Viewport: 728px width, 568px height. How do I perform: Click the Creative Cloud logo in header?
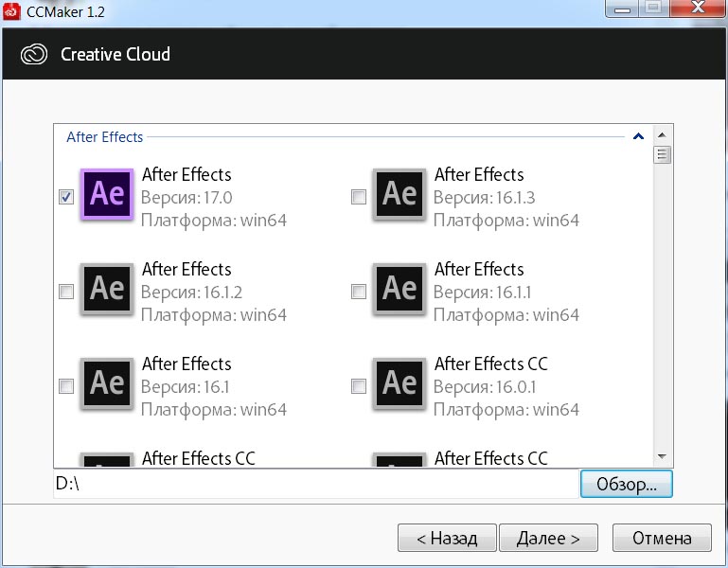pyautogui.click(x=34, y=54)
